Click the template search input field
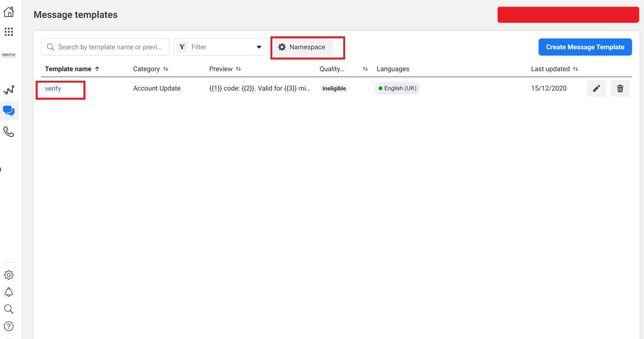644x339 pixels. (109, 47)
